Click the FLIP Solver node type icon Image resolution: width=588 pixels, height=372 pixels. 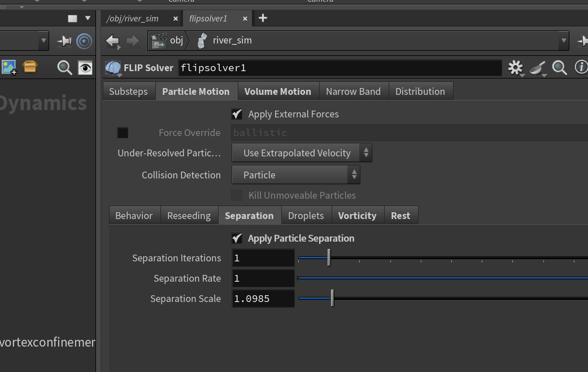click(x=113, y=68)
